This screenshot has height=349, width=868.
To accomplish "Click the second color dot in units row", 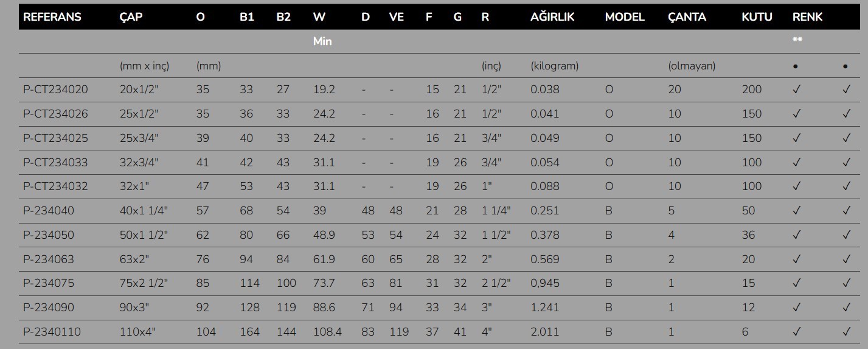I will (x=845, y=66).
